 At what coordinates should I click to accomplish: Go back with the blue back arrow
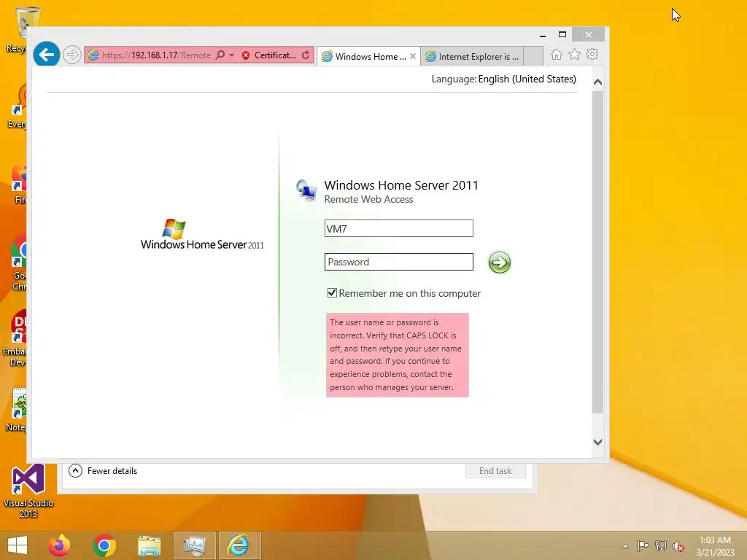(x=46, y=55)
